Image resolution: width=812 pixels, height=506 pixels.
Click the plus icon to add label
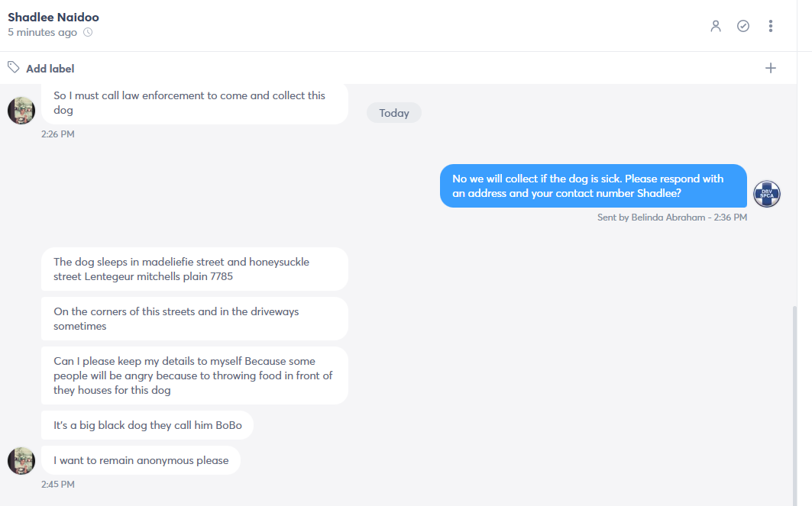771,68
